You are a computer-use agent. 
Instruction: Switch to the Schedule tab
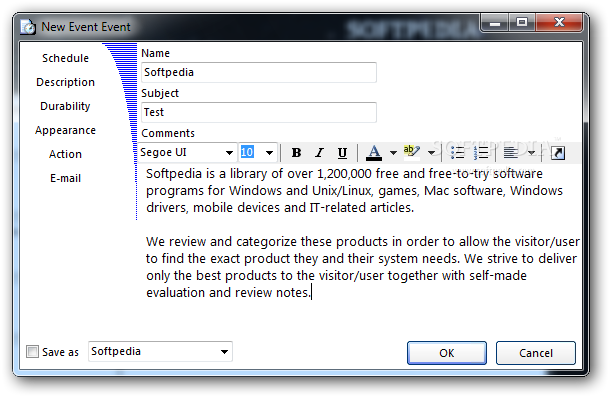tap(65, 58)
